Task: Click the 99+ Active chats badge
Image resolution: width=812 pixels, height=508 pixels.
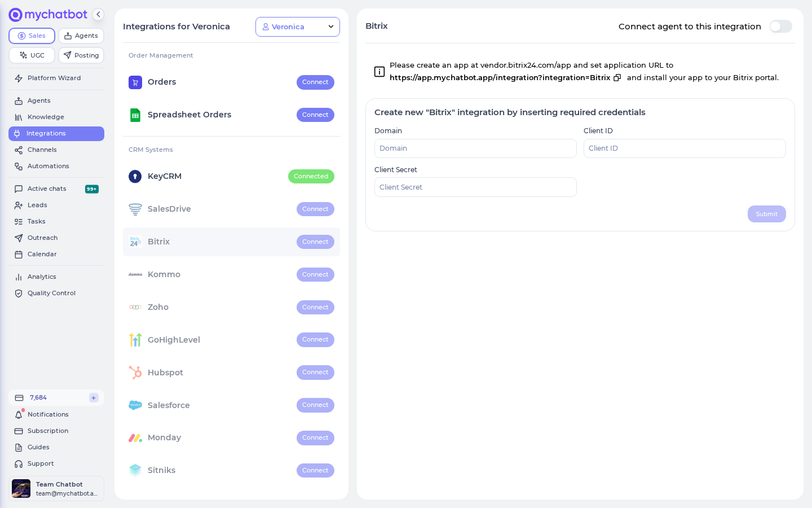Action: click(92, 189)
